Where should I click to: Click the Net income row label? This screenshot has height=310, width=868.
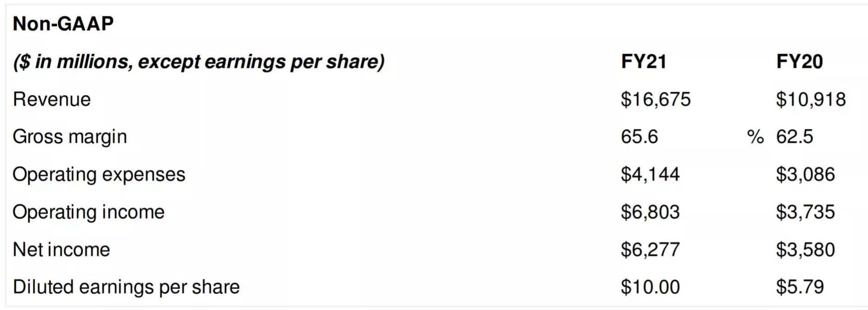click(x=61, y=249)
